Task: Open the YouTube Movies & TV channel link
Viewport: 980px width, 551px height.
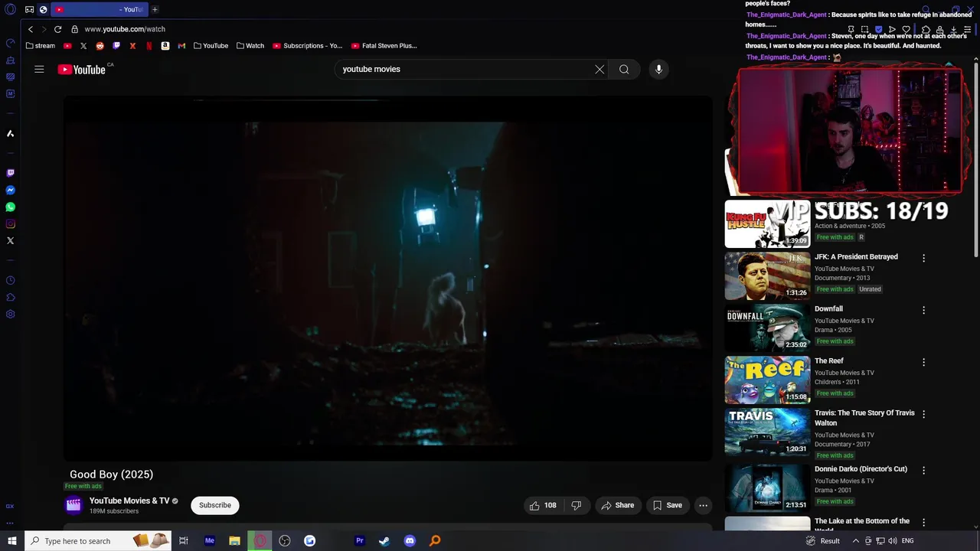Action: [129, 500]
